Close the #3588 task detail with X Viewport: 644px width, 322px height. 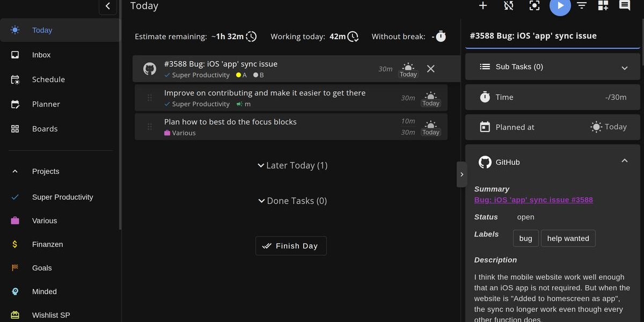[x=430, y=69]
